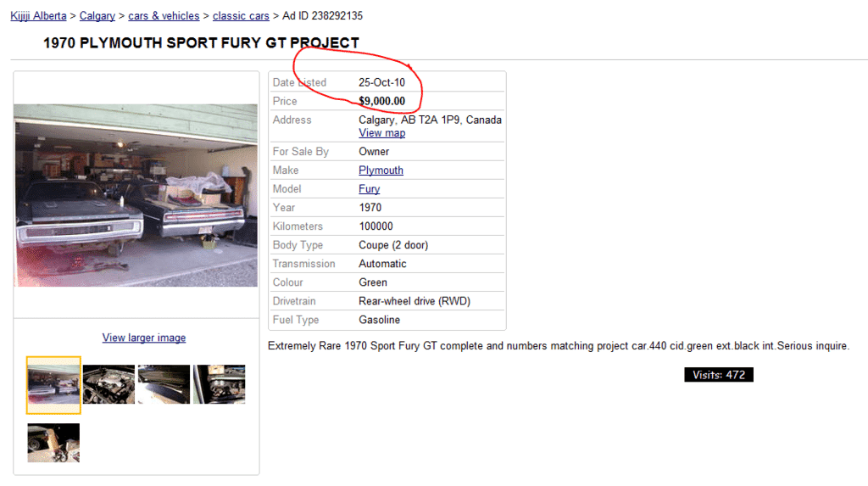Click the 25-Oct-10 listing date

[381, 83]
